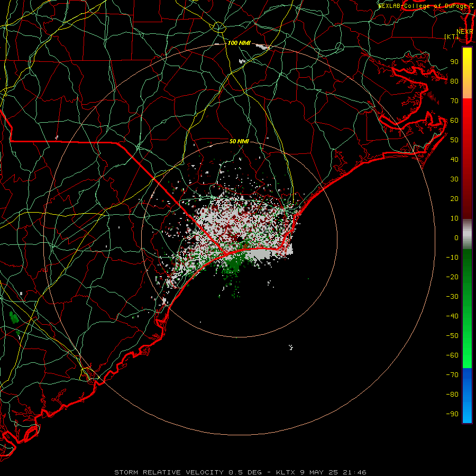The height and width of the screenshot is (476, 476).
Task: Click the -60 value on velocity scale
Action: [452, 355]
